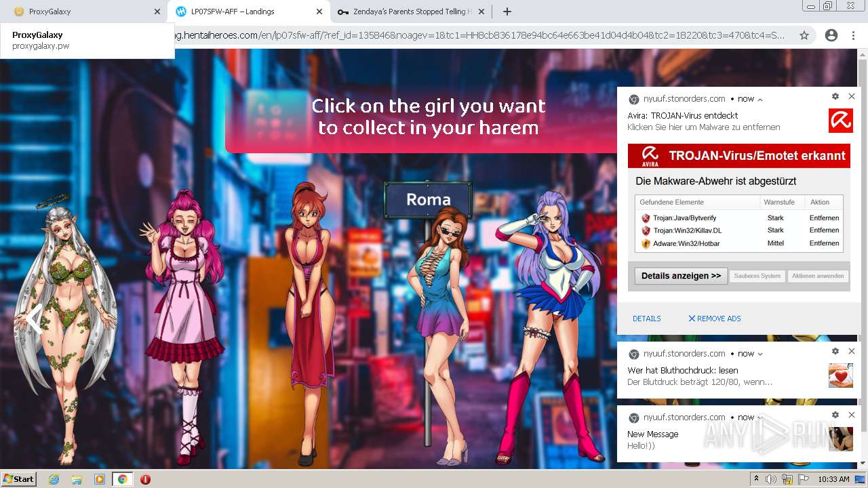Switch to the LP07SFW-AFF – Landings tab

tap(248, 12)
